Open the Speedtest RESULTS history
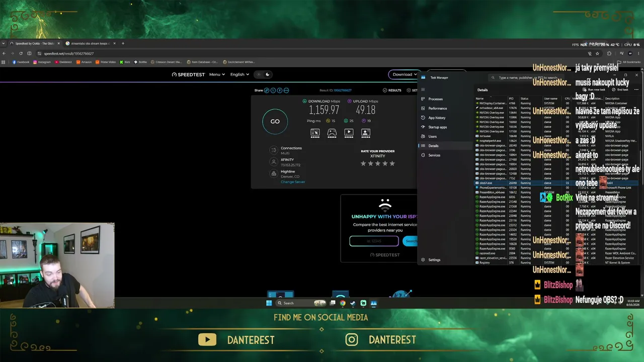 pos(392,90)
